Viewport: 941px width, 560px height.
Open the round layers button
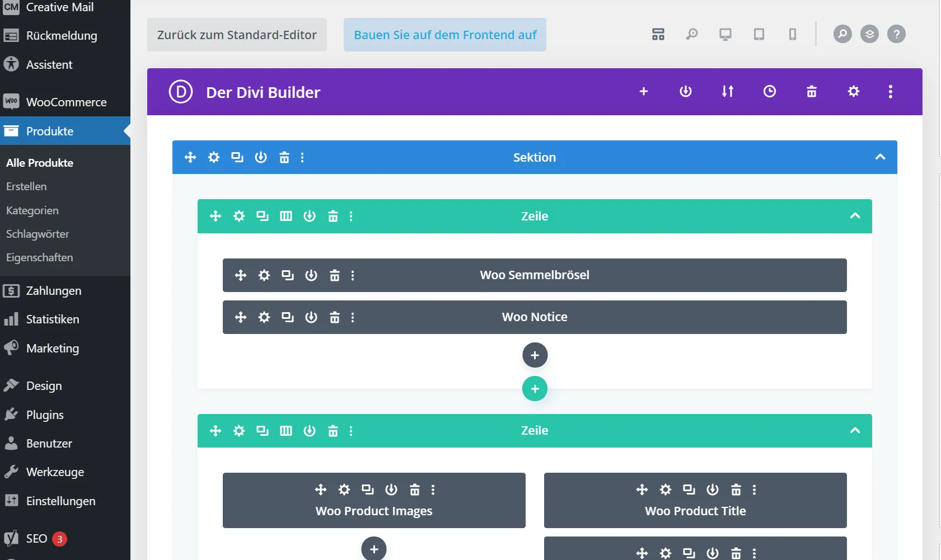(869, 34)
